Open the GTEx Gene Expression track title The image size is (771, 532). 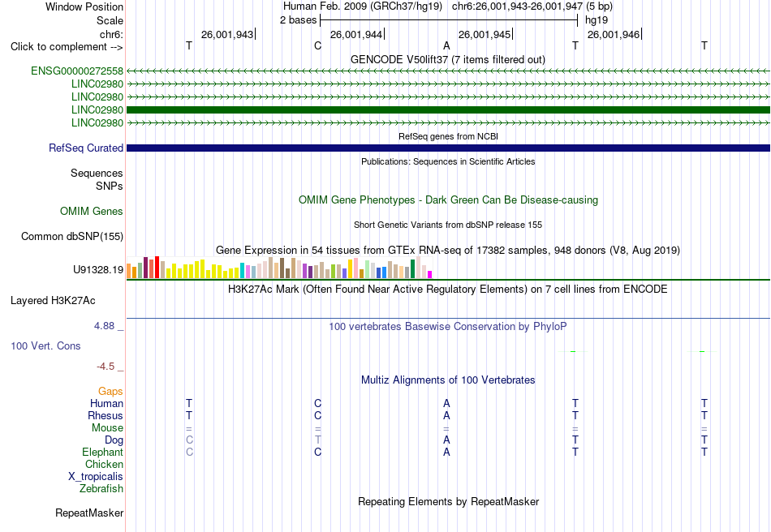pyautogui.click(x=448, y=250)
